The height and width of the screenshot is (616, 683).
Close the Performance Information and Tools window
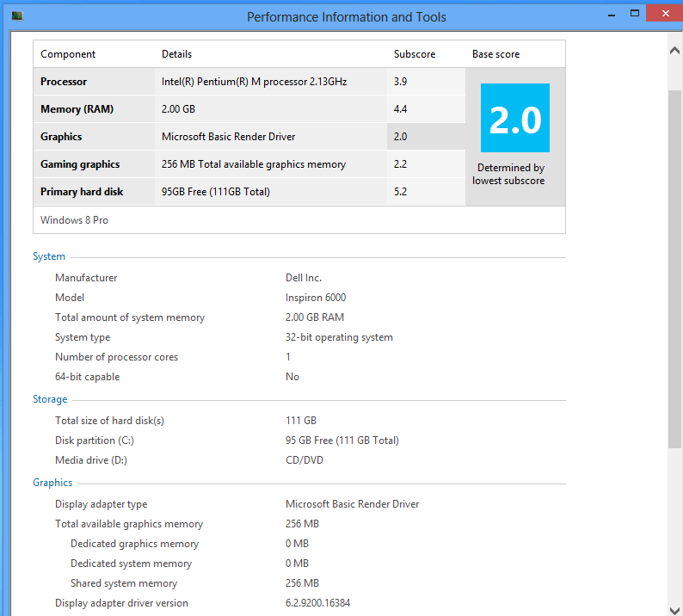click(x=667, y=14)
